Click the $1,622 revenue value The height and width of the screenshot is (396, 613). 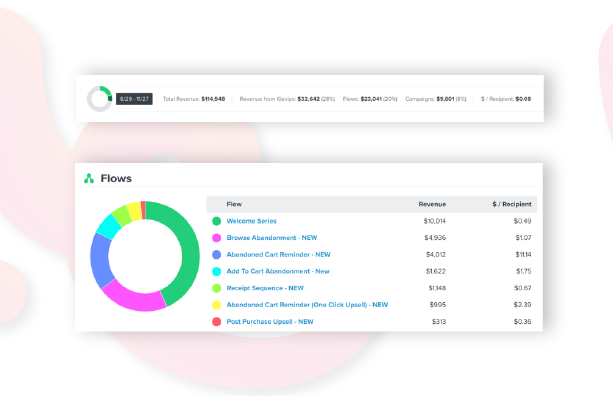click(x=436, y=271)
